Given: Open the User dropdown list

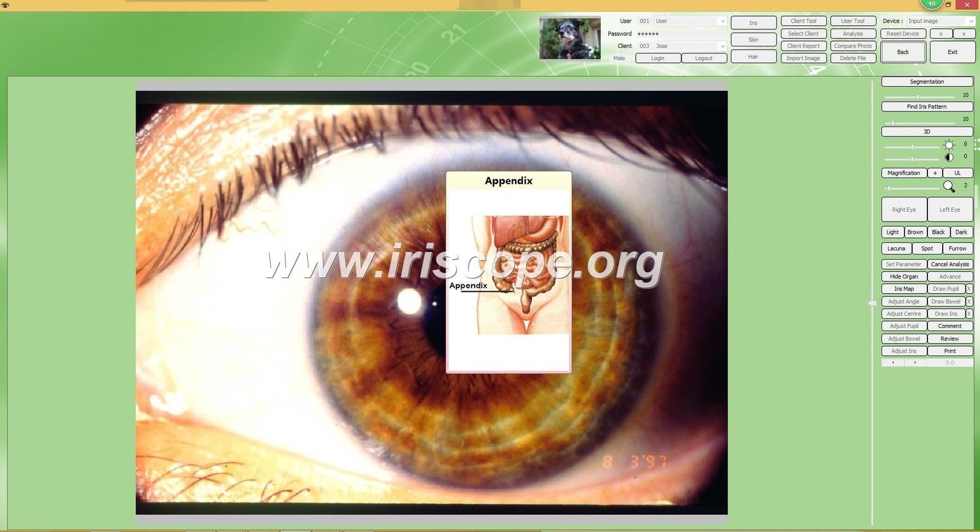Looking at the screenshot, I should click(722, 21).
